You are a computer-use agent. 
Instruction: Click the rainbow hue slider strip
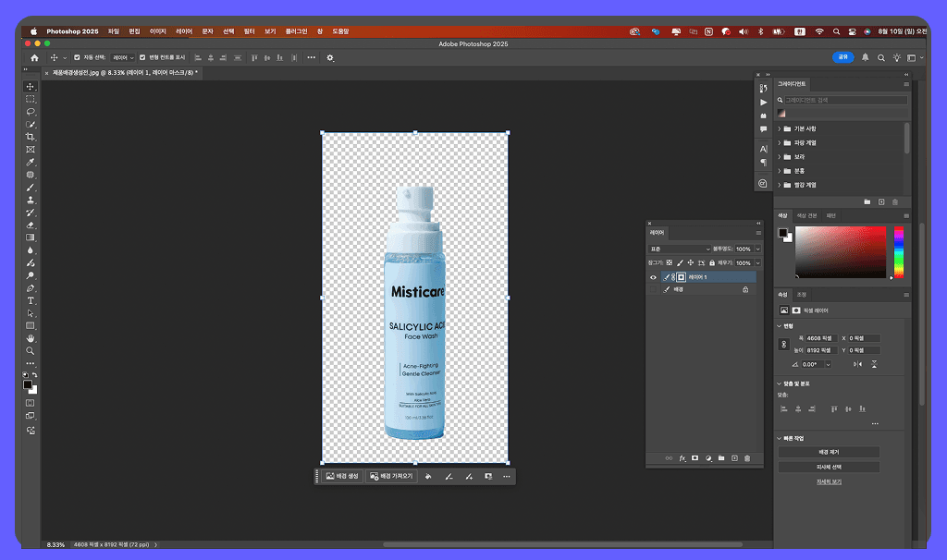click(899, 252)
